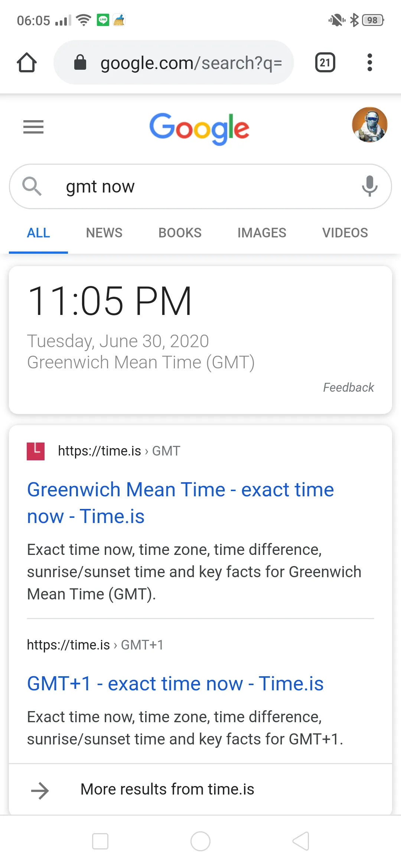Switch to the News tab

(104, 233)
